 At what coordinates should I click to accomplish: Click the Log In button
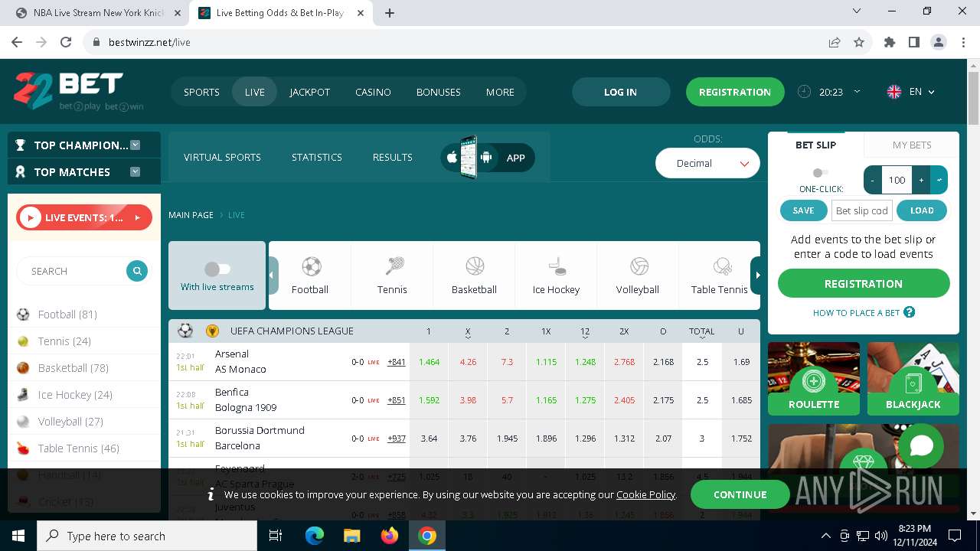click(x=620, y=92)
